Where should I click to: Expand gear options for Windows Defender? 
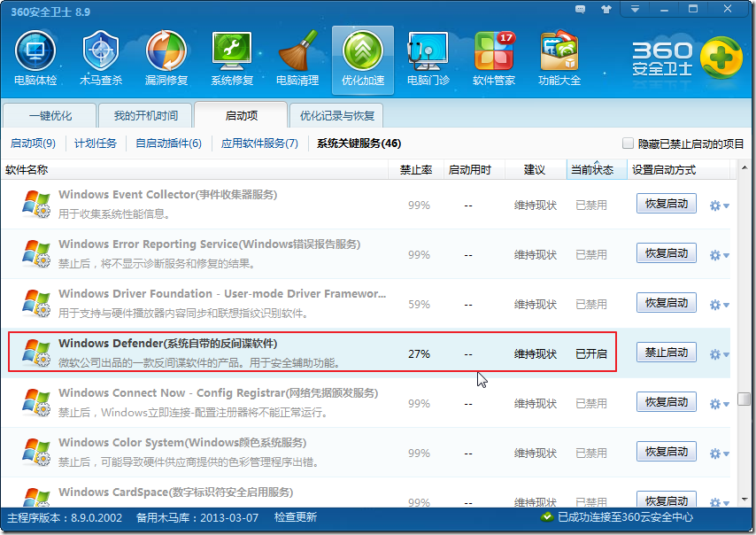720,354
